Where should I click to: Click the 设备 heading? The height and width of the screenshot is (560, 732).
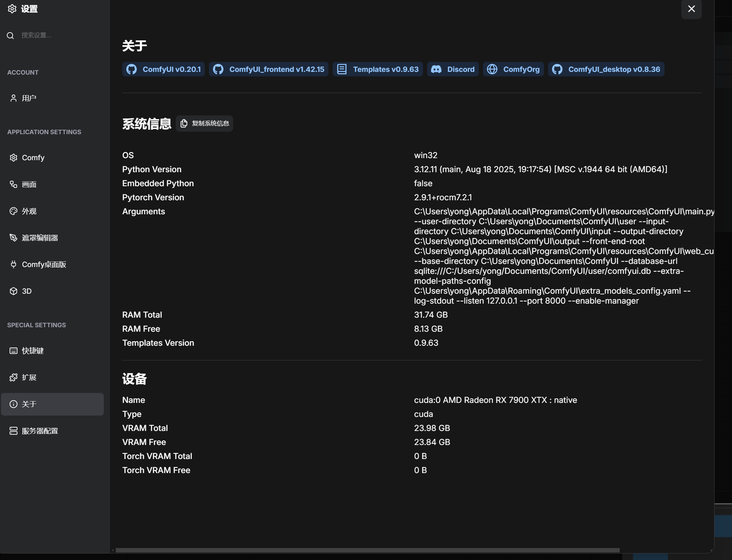point(134,379)
